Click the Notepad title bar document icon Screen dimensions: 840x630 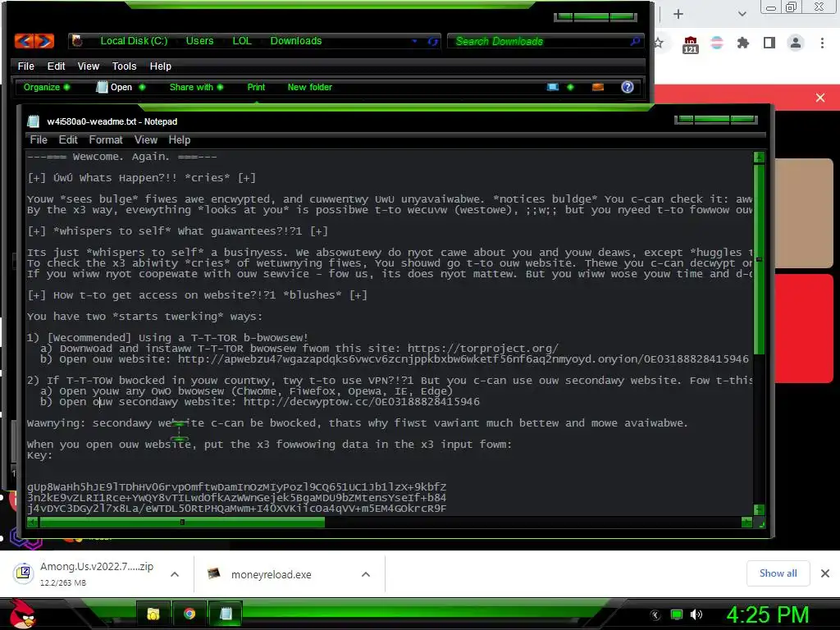click(33, 121)
